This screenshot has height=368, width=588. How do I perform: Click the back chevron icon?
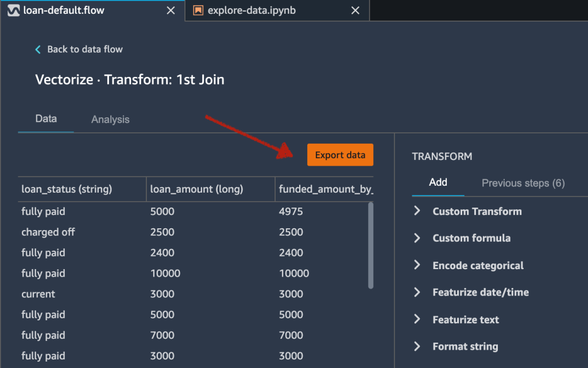point(38,49)
